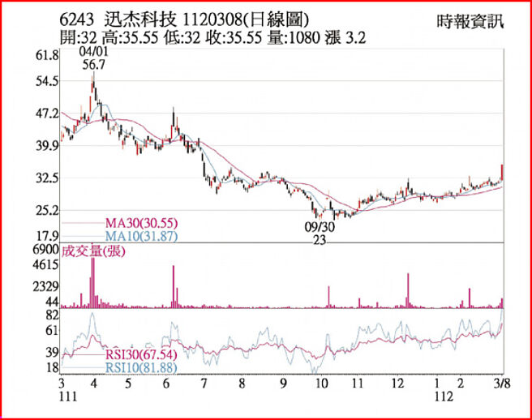Click the volume axis value '2329'
532x420 pixels.
point(45,287)
